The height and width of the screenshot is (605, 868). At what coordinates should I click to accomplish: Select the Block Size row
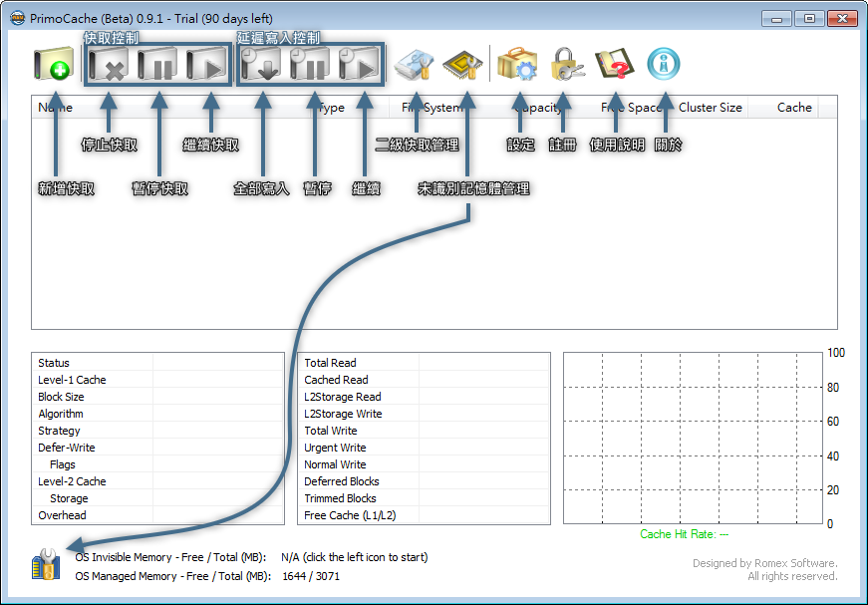tap(157, 397)
